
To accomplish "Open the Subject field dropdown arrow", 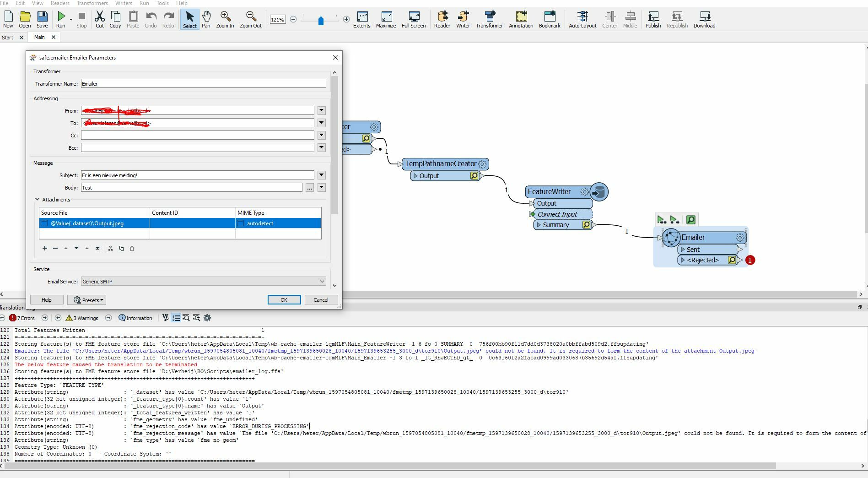I will coord(321,175).
